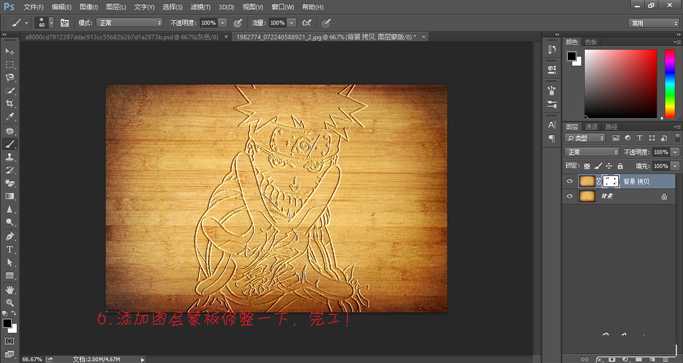This screenshot has height=363, width=683.
Task: Open the 图像(I) menu
Action: click(88, 7)
